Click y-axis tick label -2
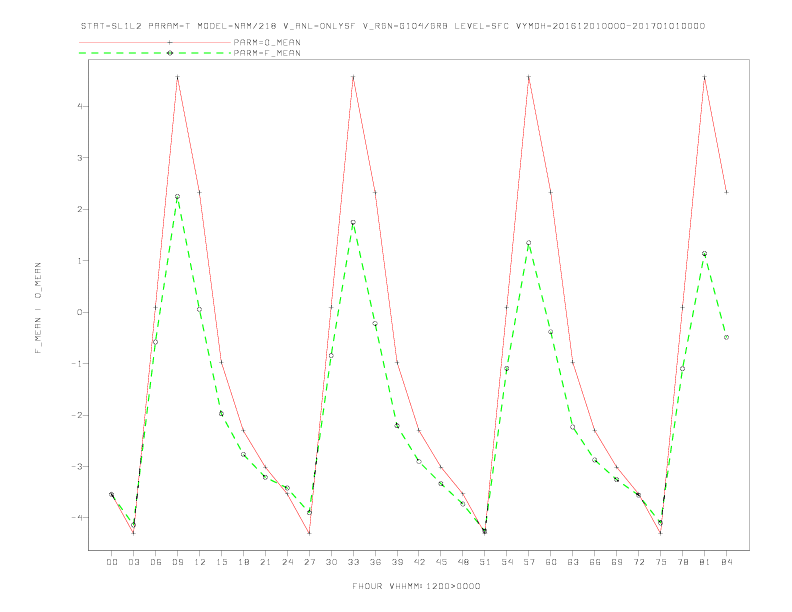The height and width of the screenshot is (612, 792). click(77, 415)
